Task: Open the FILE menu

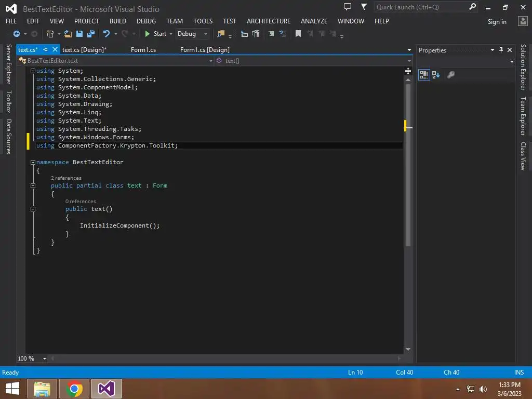Action: point(11,21)
